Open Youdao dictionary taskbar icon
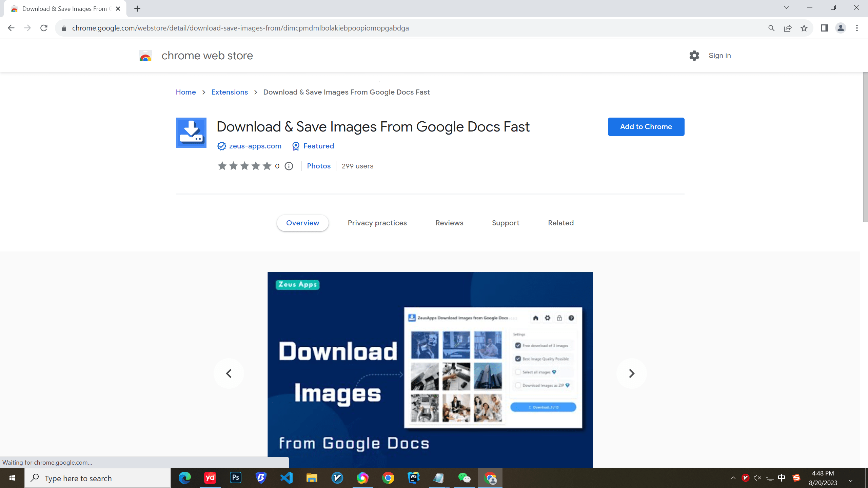The width and height of the screenshot is (868, 488). point(210,478)
